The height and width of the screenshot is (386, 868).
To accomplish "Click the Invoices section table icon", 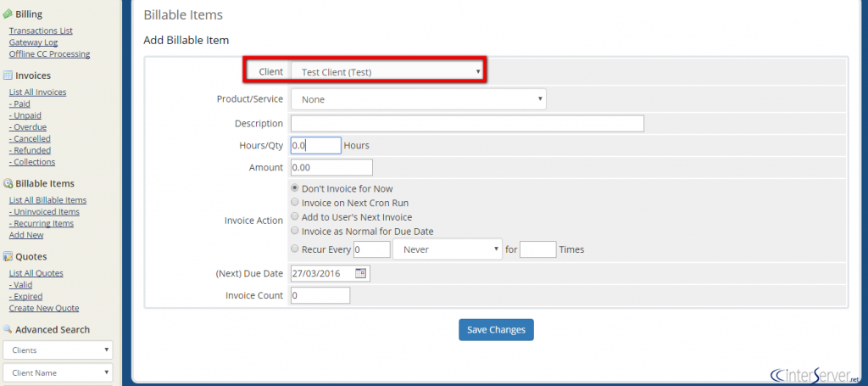I will pyautogui.click(x=8, y=76).
